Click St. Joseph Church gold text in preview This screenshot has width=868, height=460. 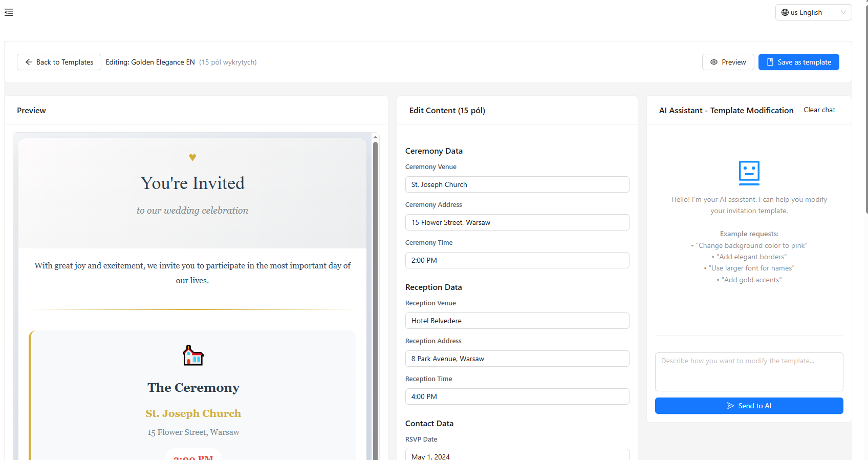click(193, 413)
